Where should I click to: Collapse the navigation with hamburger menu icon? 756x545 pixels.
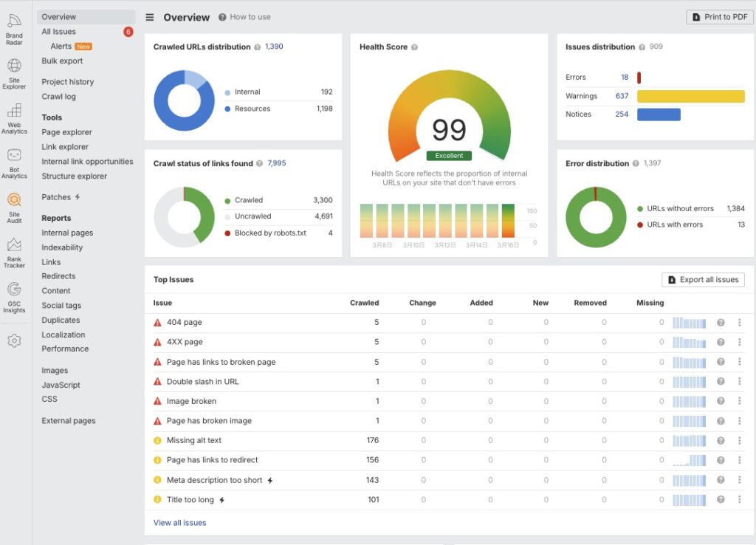point(150,17)
